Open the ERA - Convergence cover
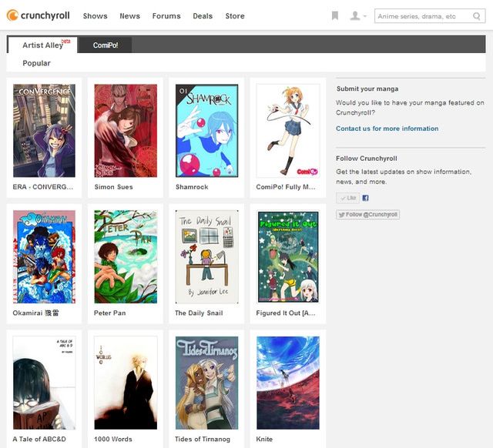This screenshot has height=448, width=493. click(x=44, y=131)
